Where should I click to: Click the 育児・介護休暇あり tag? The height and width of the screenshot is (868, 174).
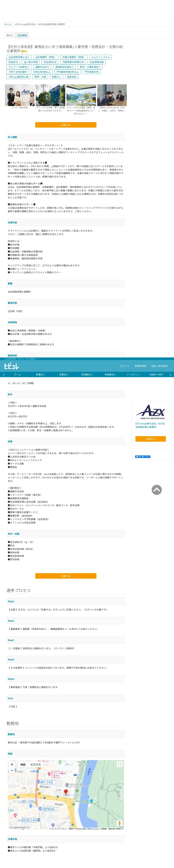(x=90, y=67)
